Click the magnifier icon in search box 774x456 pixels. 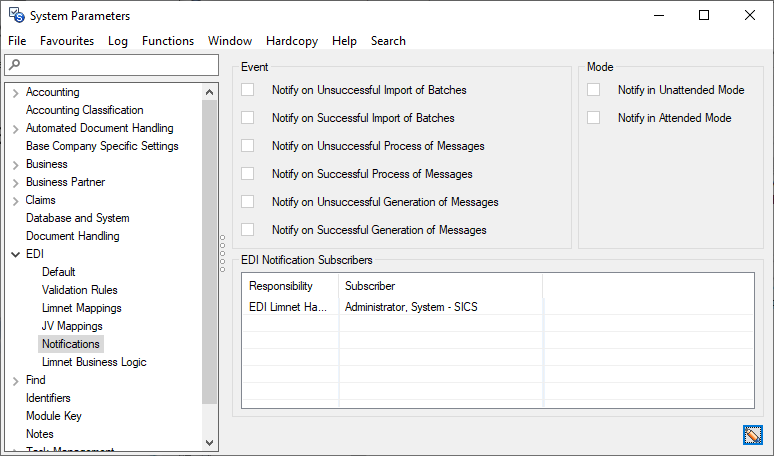coord(14,65)
